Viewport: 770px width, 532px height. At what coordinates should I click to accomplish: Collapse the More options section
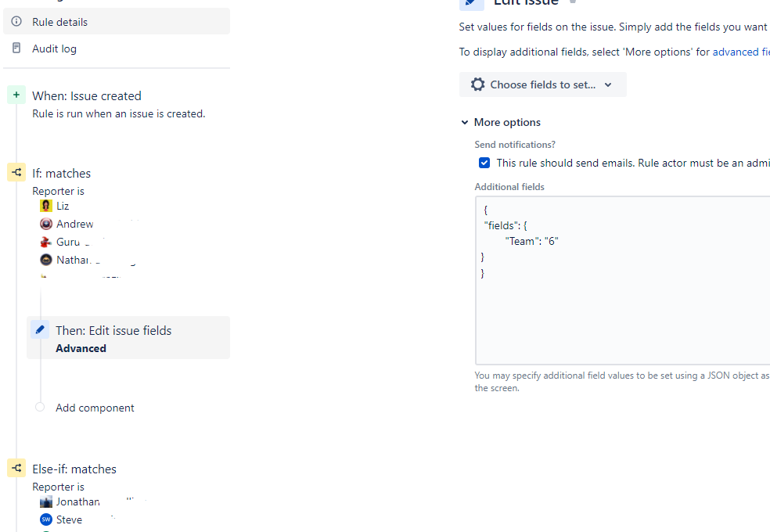pyautogui.click(x=465, y=122)
